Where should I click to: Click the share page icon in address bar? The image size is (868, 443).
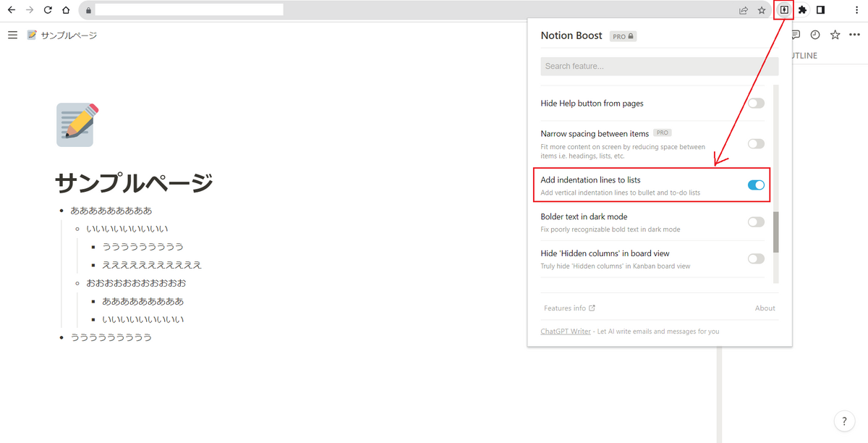click(x=743, y=10)
